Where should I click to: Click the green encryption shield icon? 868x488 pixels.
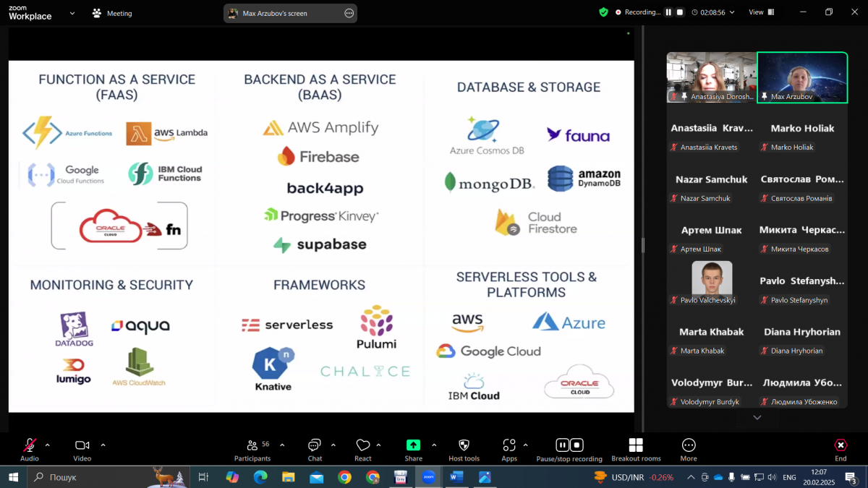tap(603, 12)
